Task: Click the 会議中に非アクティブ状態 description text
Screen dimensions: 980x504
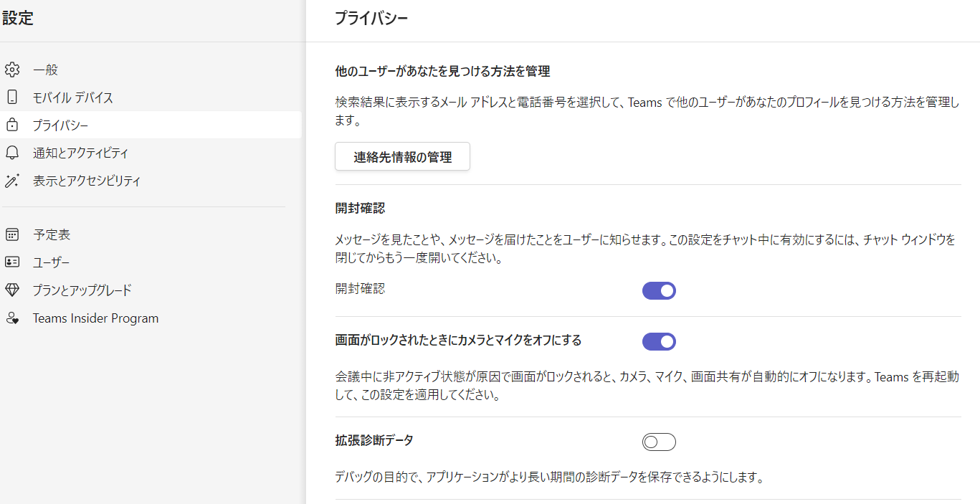Action: (647, 386)
